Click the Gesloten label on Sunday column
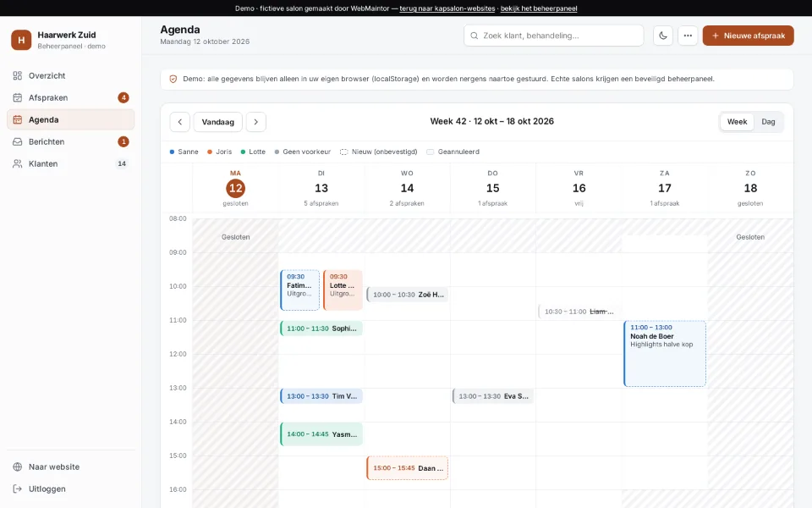The height and width of the screenshot is (508, 812). click(x=750, y=237)
